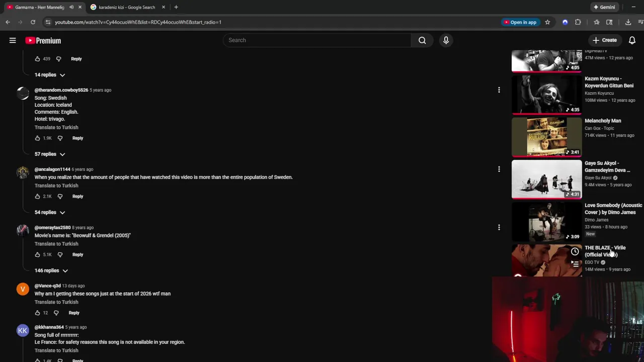
Task: Open @ancalagon1144 channel from the username
Action: click(52, 169)
